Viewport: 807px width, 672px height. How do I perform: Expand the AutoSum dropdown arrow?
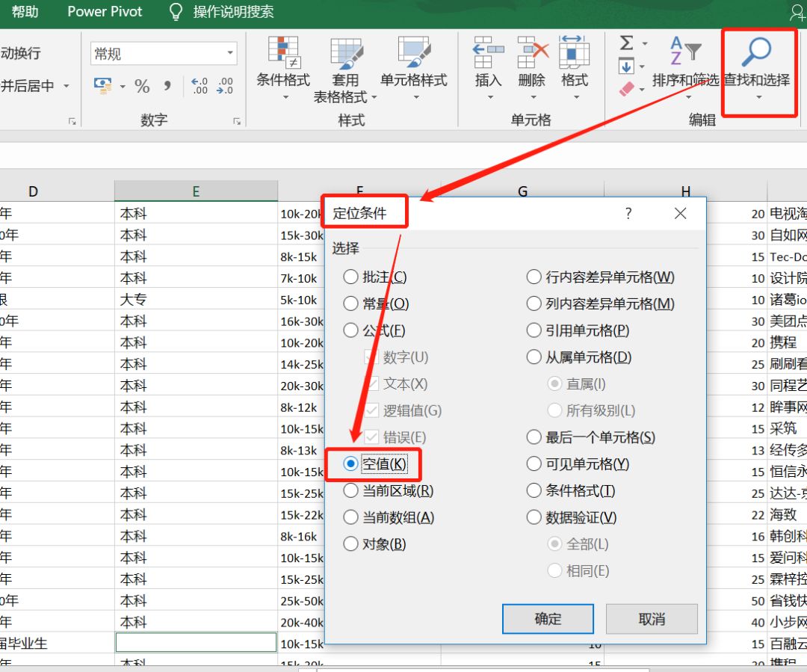click(x=644, y=44)
